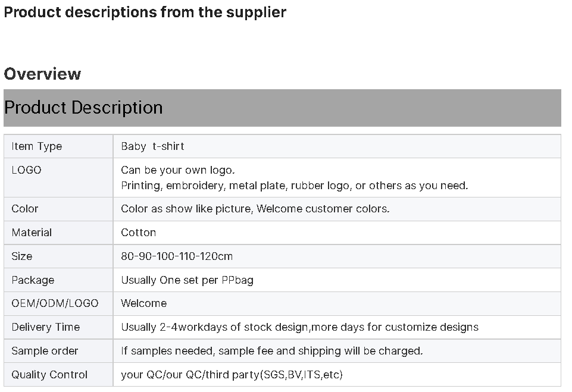This screenshot has width=572, height=392.
Task: Select the Product Description gray banner
Action: click(x=282, y=108)
